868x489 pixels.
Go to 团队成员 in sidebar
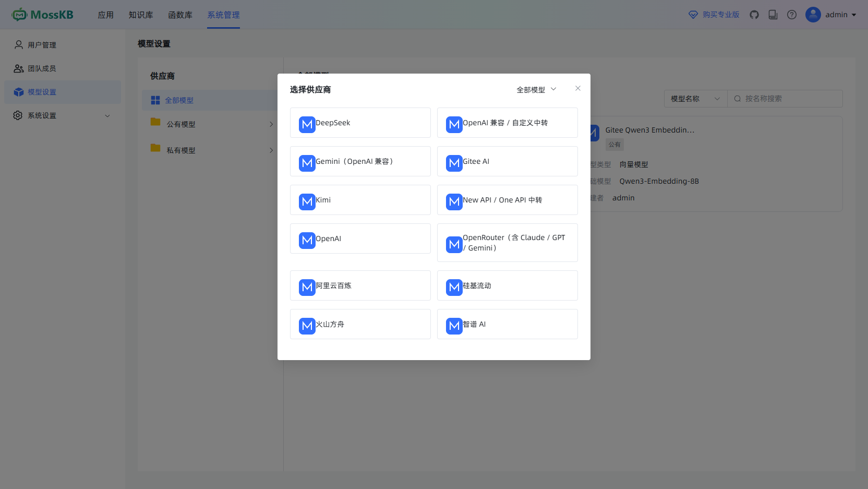(x=63, y=68)
